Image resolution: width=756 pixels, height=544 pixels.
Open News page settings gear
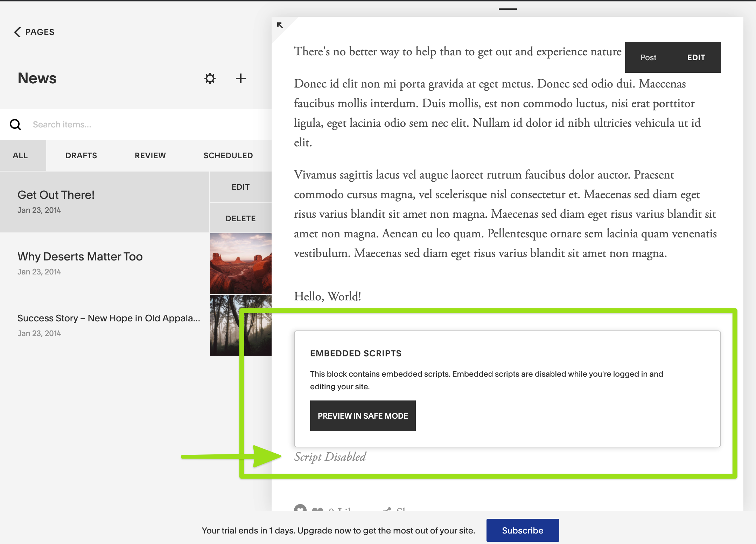pyautogui.click(x=210, y=78)
